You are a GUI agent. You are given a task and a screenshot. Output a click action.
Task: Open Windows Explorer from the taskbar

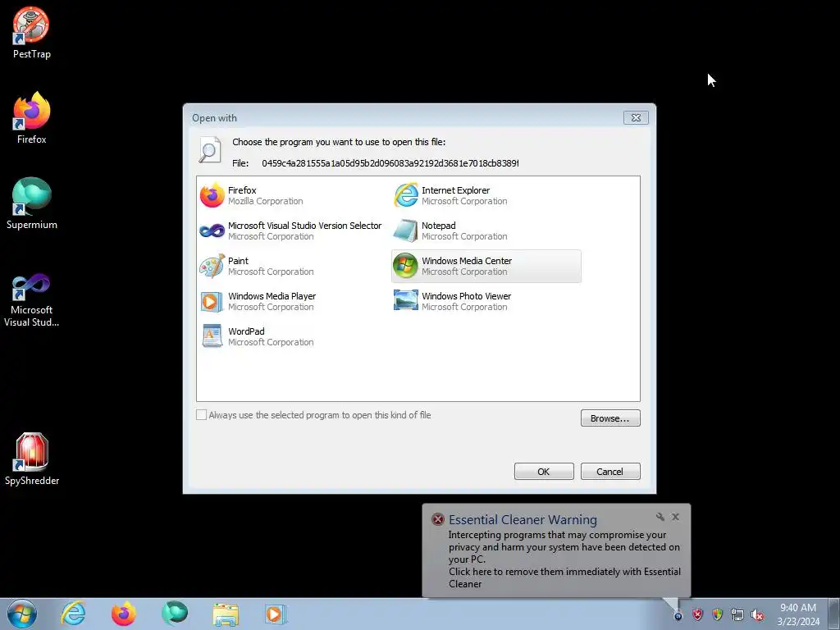[226, 614]
